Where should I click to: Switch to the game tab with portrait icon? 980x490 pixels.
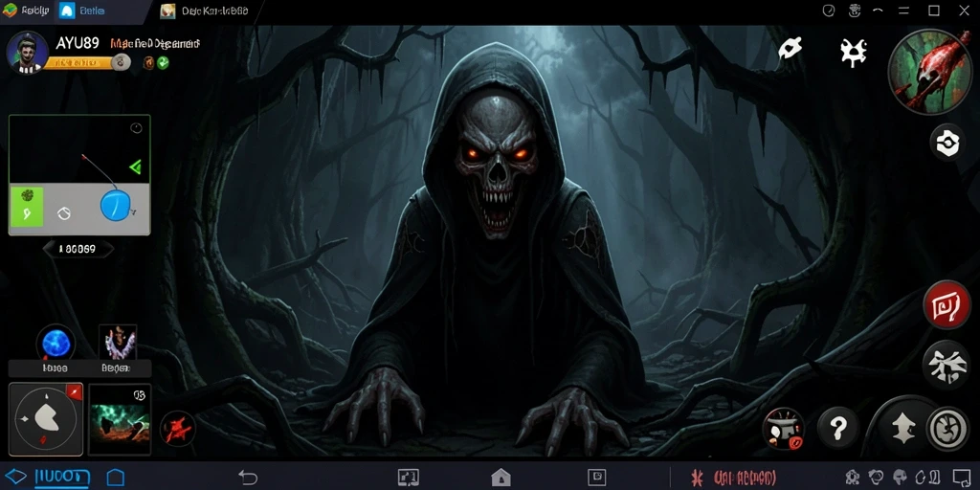pos(167,11)
